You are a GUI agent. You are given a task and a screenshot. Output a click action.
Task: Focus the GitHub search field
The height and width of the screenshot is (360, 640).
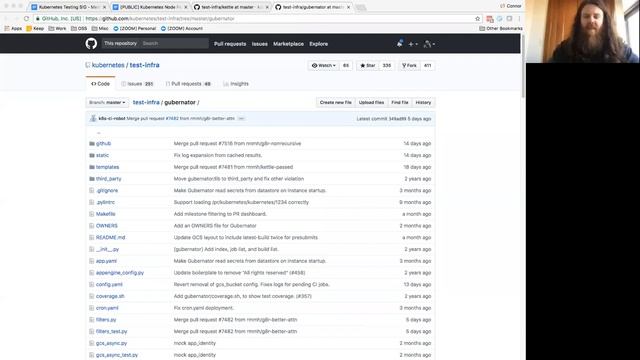(174, 43)
